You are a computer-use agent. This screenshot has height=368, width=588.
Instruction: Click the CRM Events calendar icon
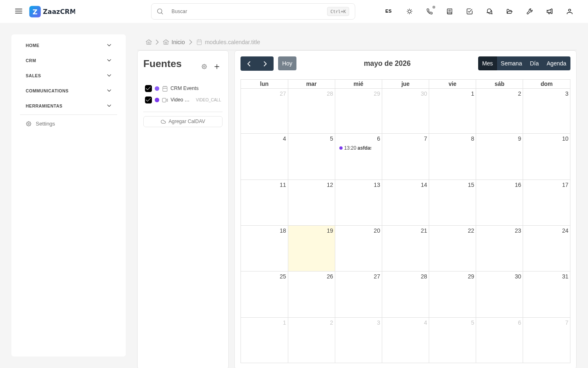[x=165, y=88]
